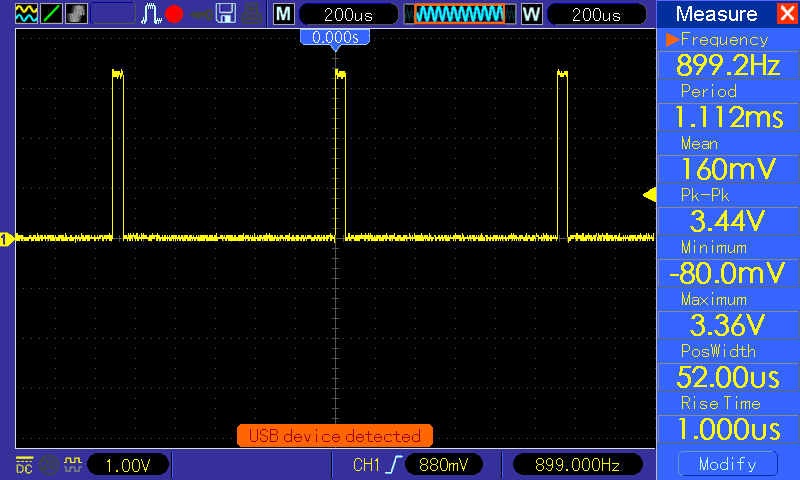Click the key lock icon
The width and height of the screenshot is (800, 480).
202,14
